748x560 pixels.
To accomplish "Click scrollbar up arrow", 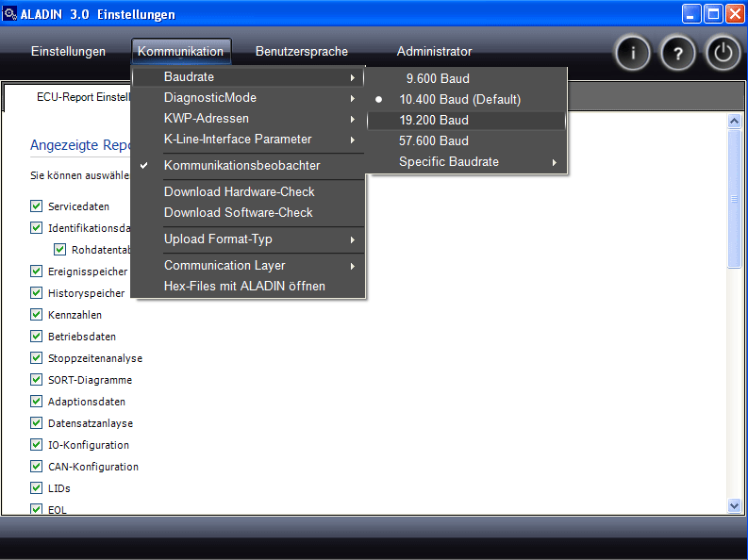I will [734, 121].
